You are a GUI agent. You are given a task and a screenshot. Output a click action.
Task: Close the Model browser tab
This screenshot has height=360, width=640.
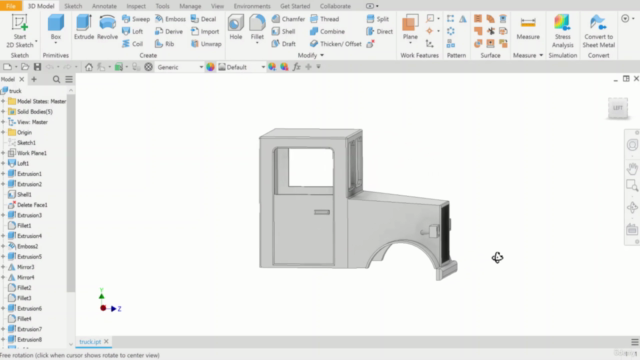point(22,79)
